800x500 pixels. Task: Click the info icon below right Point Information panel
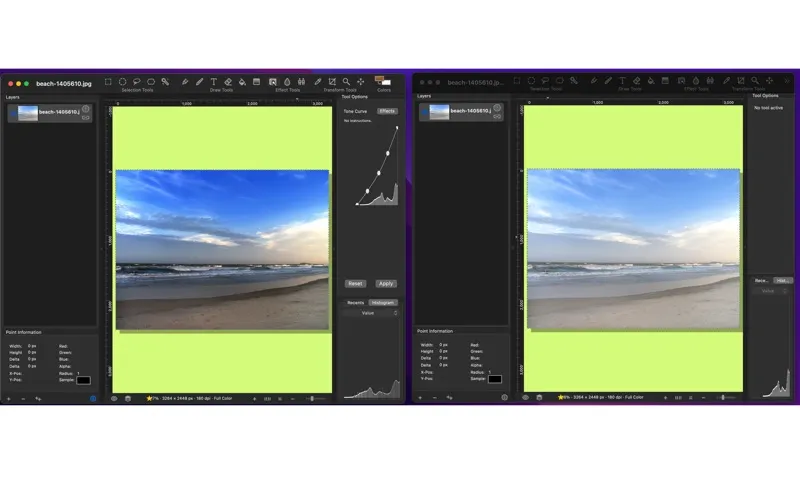click(x=504, y=397)
